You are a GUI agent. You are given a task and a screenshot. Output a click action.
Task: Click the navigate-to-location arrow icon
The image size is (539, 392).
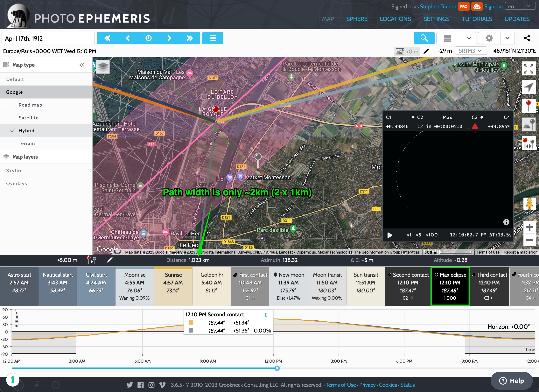point(528,87)
